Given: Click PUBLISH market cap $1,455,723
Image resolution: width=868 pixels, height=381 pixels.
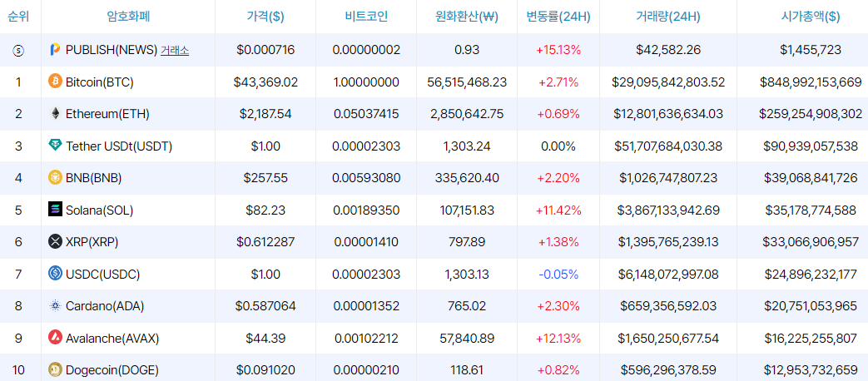Looking at the screenshot, I should 811,50.
